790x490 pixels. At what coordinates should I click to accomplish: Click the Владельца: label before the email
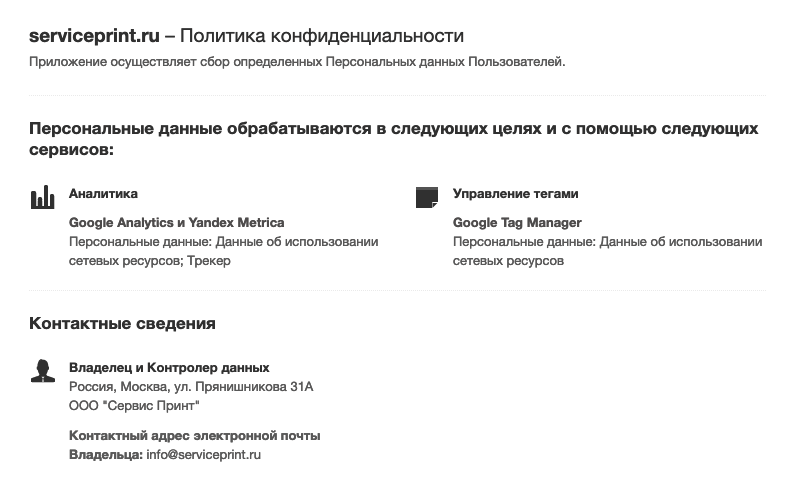coord(106,455)
